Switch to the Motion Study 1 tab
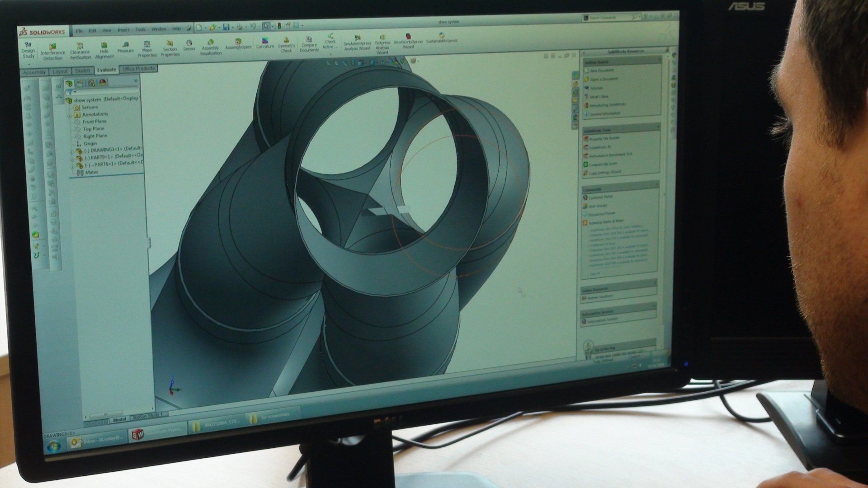 pyautogui.click(x=149, y=415)
